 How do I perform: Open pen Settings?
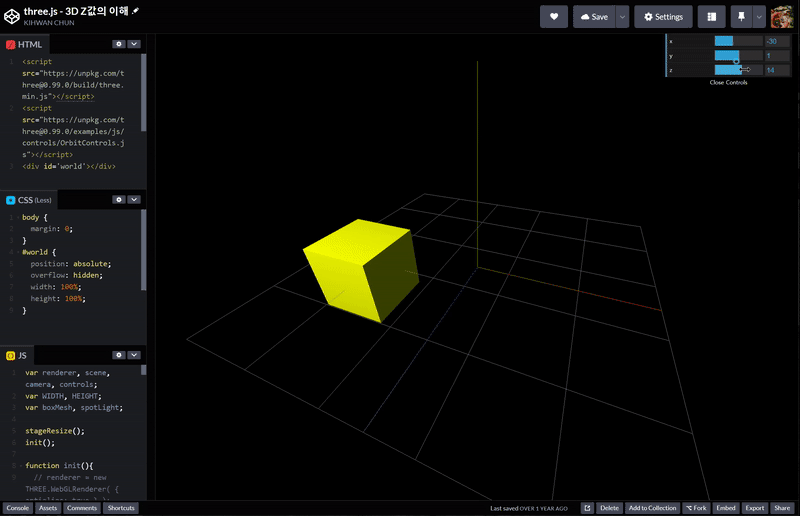point(663,17)
